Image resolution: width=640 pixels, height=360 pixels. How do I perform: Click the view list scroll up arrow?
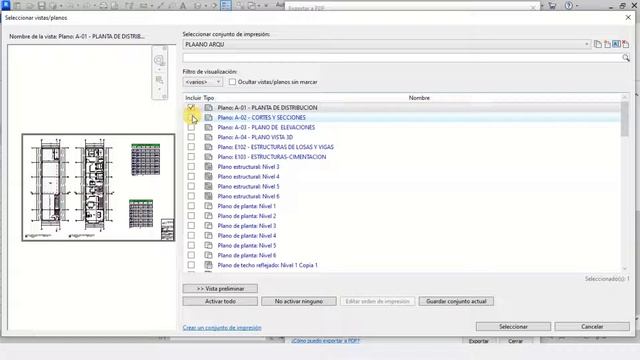click(624, 97)
